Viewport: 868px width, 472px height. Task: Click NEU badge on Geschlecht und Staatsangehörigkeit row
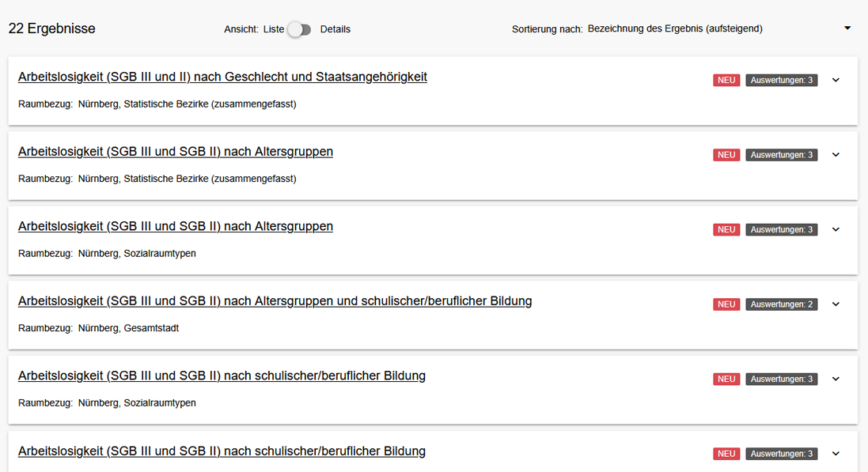726,80
